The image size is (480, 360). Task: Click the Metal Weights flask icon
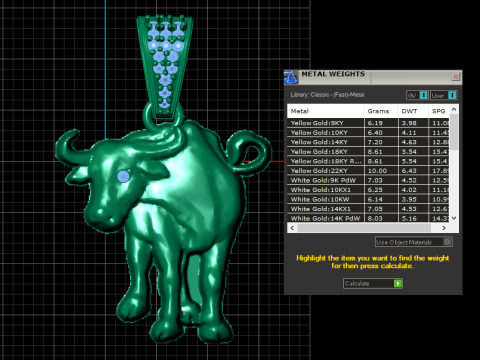click(291, 77)
